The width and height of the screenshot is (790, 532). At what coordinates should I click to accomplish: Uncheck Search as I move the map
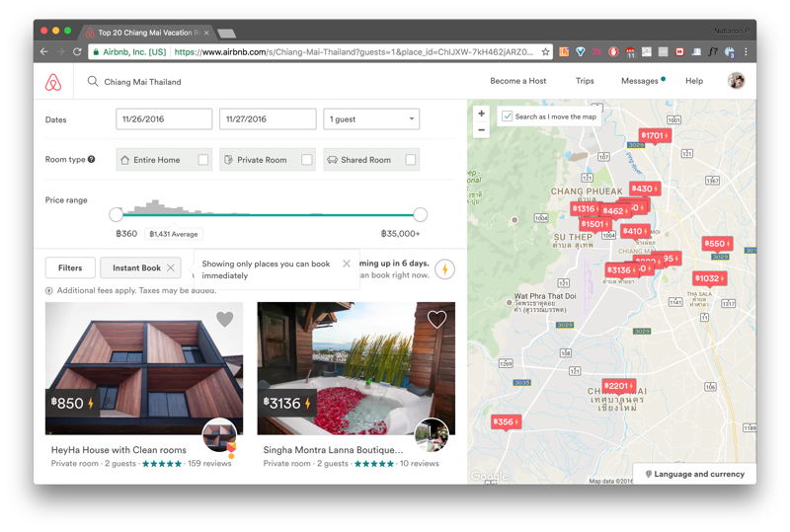coord(508,116)
